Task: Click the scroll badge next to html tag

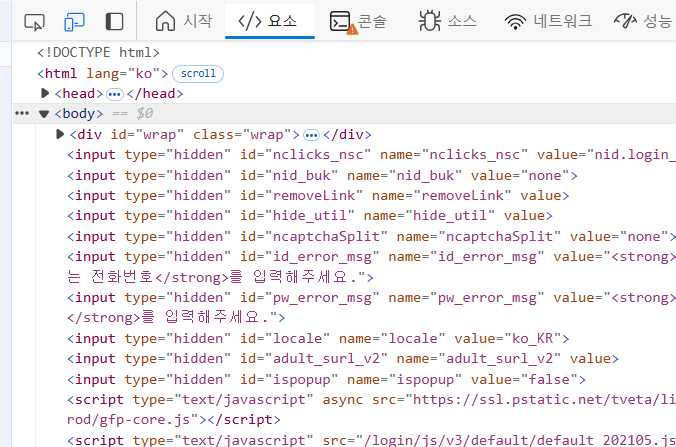Action: pos(198,74)
